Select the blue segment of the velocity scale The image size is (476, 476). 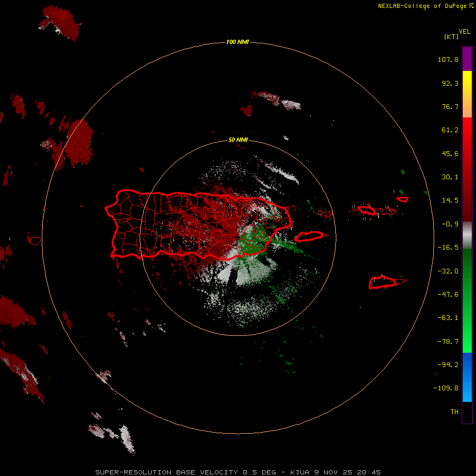tap(467, 377)
